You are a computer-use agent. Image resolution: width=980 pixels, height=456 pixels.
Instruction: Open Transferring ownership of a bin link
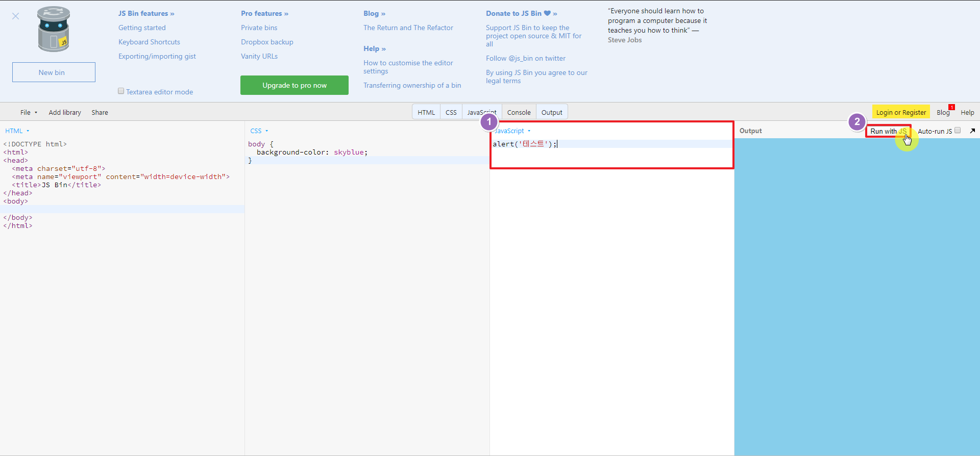click(412, 85)
